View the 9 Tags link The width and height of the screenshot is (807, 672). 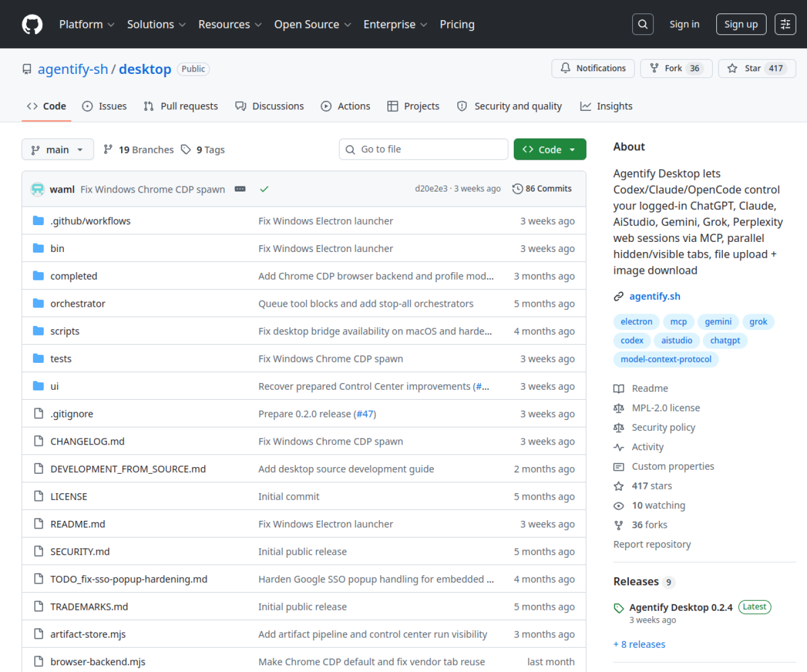click(203, 150)
